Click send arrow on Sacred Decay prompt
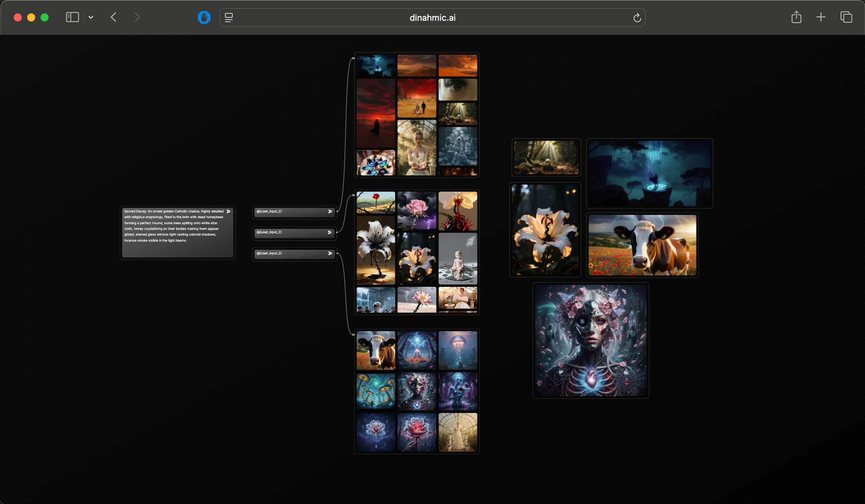865x504 pixels. pyautogui.click(x=228, y=211)
